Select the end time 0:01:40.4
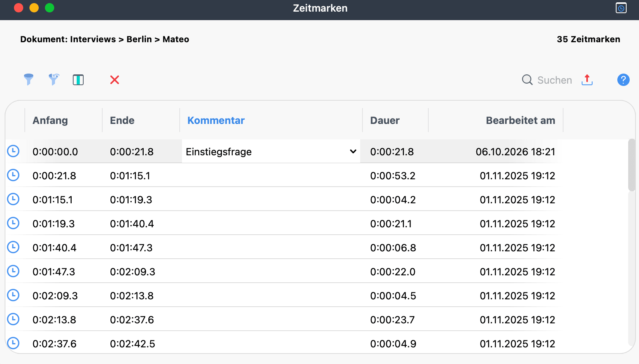The width and height of the screenshot is (639, 364). click(132, 224)
